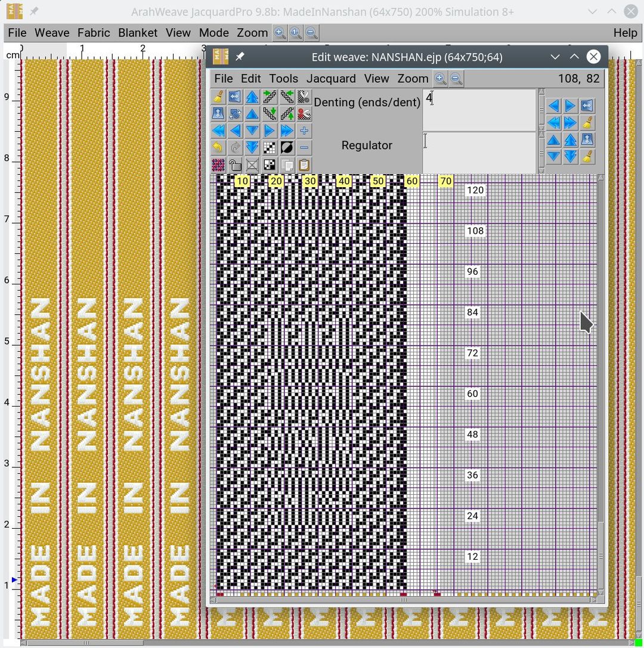Click zoom-in magnifier in ArahWeave main menu bar
The width and height of the screenshot is (644, 648).
280,33
